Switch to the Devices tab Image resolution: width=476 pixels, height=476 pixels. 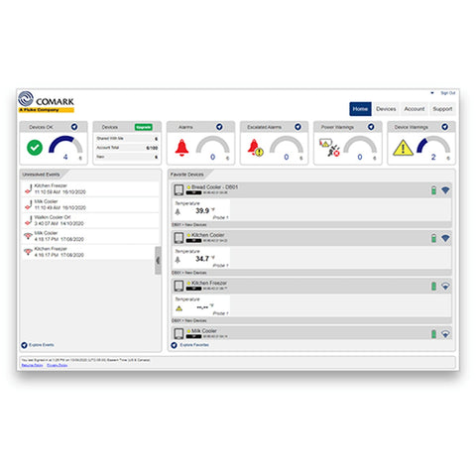386,109
